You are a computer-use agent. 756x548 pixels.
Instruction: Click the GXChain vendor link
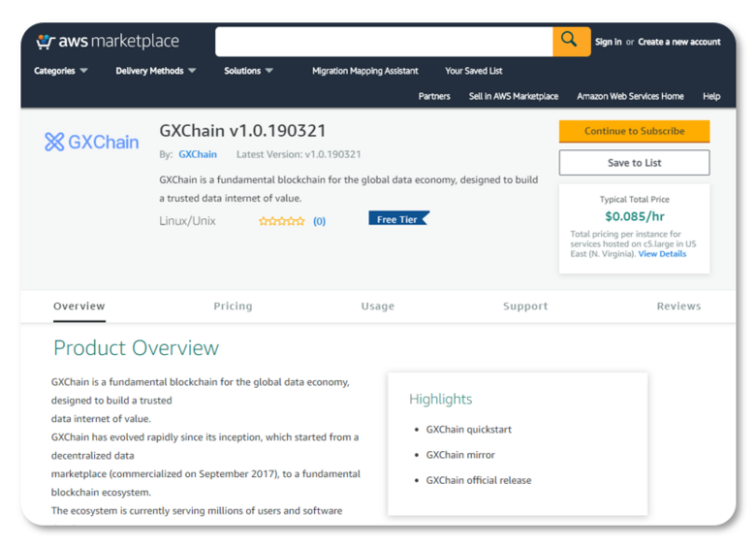(x=198, y=154)
